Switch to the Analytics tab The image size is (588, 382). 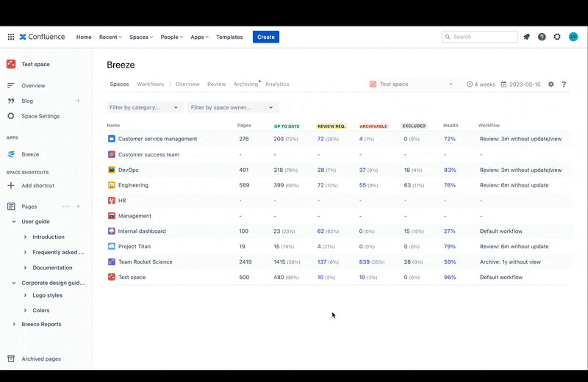[x=277, y=84]
